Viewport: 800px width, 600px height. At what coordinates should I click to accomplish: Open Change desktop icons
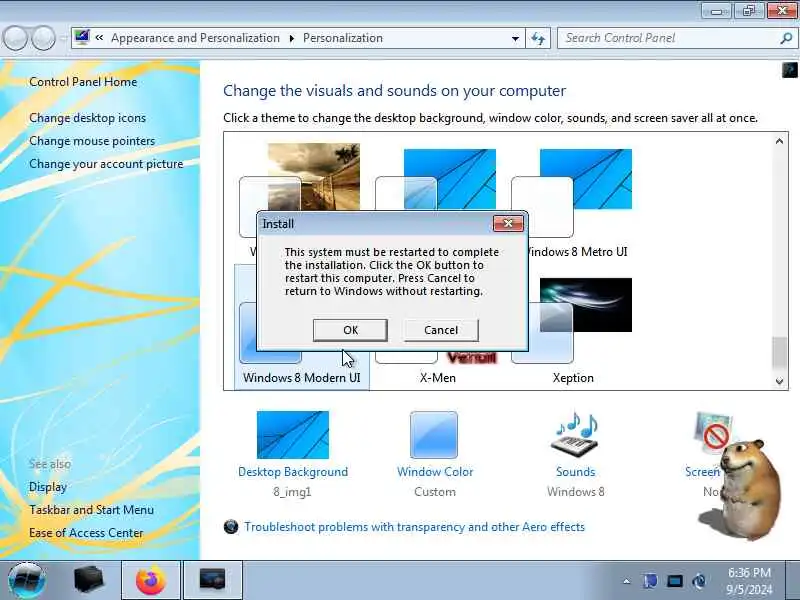[87, 118]
